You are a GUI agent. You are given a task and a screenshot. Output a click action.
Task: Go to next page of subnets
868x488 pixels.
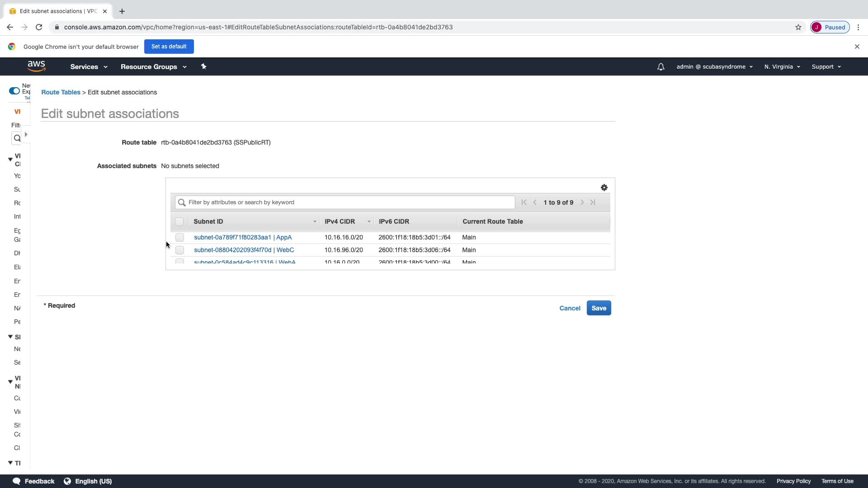[582, 202]
